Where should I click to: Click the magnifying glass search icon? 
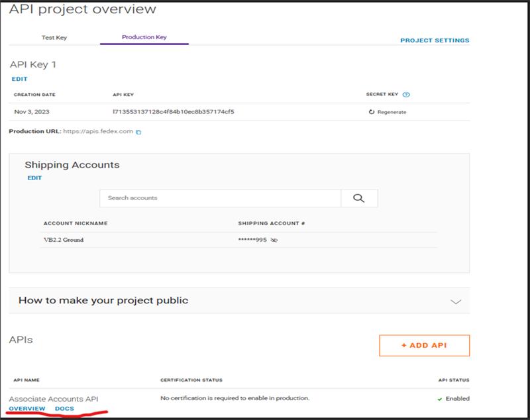point(359,198)
